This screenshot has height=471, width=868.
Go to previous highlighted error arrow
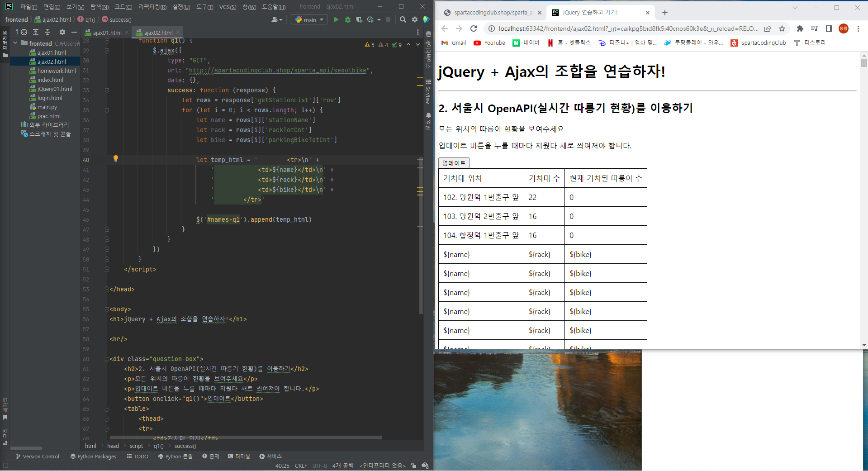[408, 44]
